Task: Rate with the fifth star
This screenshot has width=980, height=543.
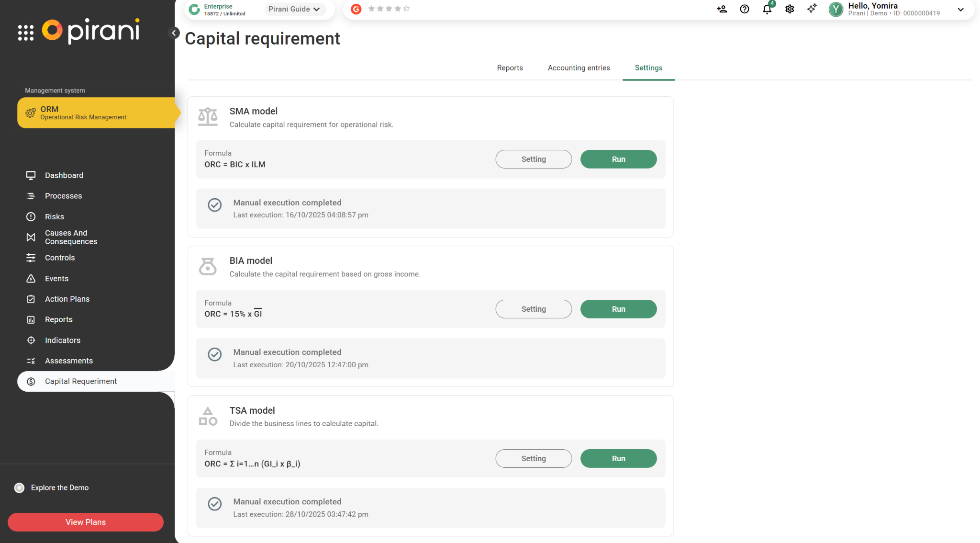Action: point(407,9)
